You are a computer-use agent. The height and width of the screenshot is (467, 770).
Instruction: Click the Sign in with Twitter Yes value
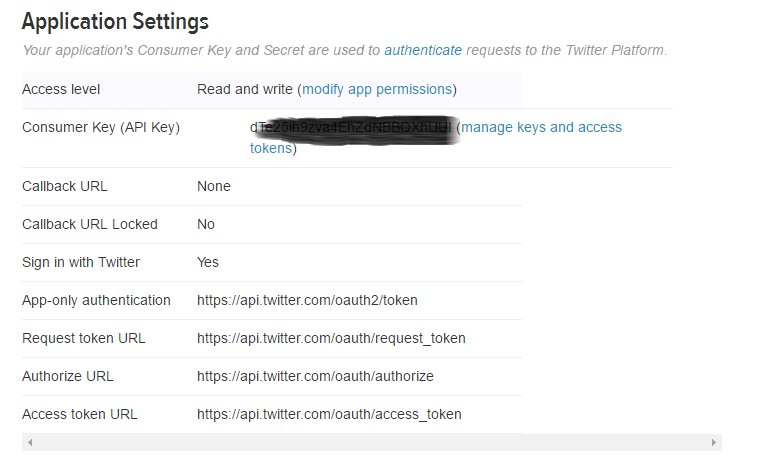(208, 262)
